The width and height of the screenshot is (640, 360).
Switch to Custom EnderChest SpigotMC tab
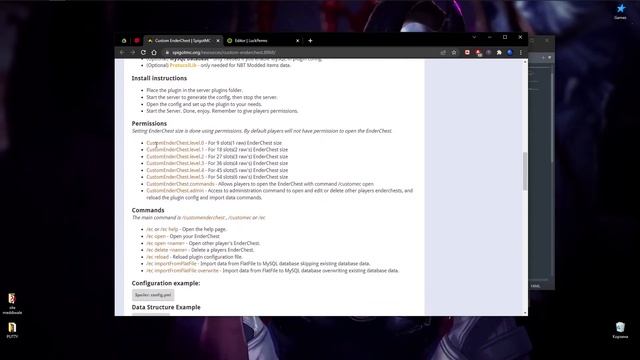coord(182,41)
